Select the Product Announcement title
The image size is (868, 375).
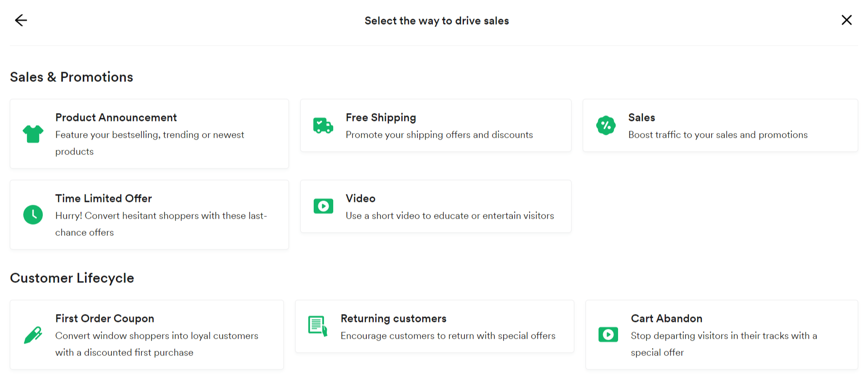click(x=116, y=117)
